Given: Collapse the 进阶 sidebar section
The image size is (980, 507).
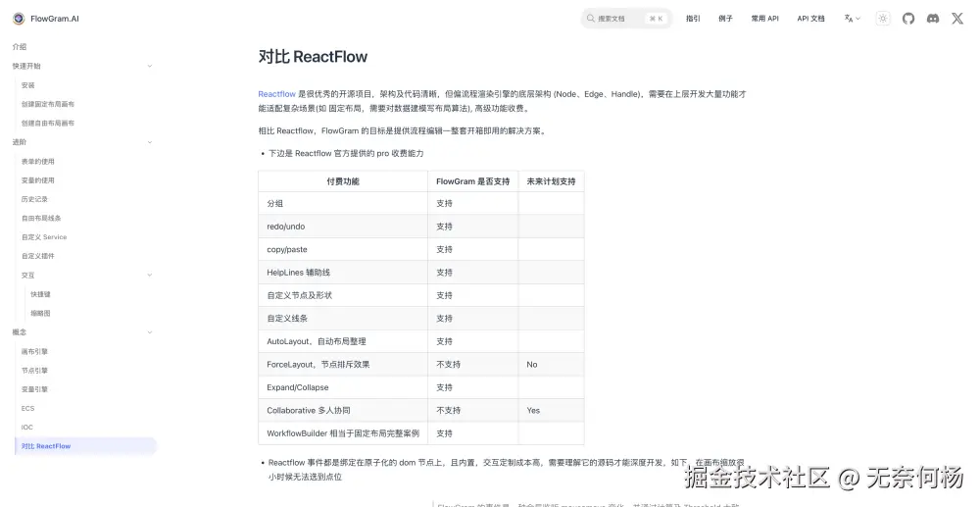Looking at the screenshot, I should 149,142.
